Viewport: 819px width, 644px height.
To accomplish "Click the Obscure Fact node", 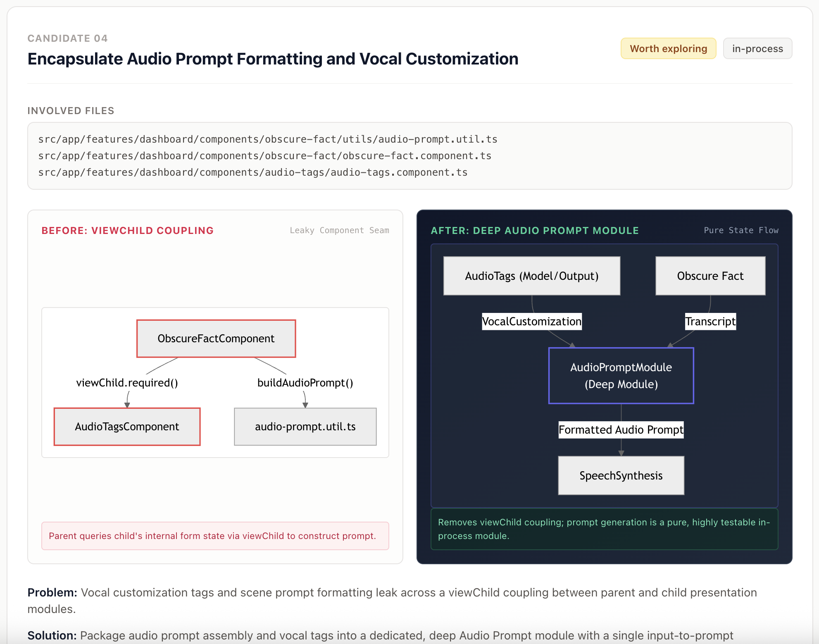I will [710, 276].
